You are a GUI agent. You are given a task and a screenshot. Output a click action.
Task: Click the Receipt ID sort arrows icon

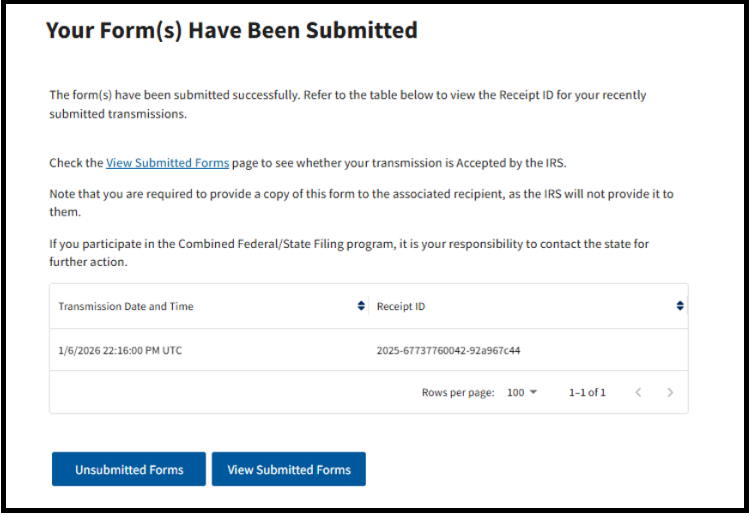tap(680, 306)
